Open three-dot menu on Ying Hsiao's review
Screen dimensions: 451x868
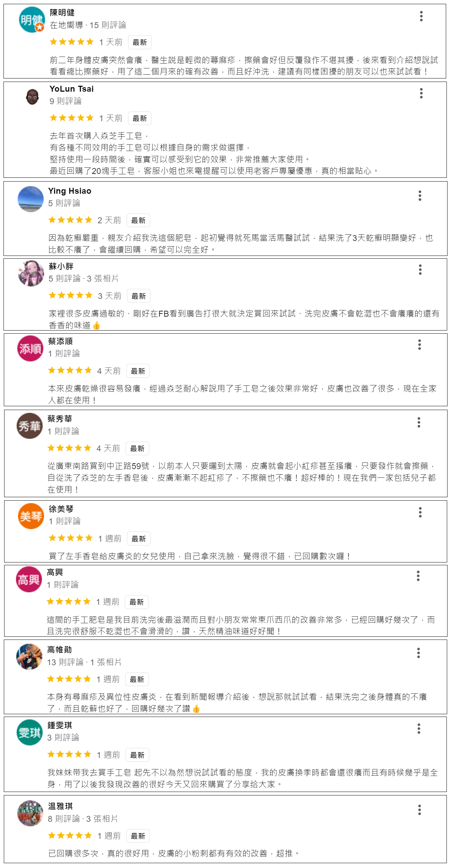[x=420, y=195]
